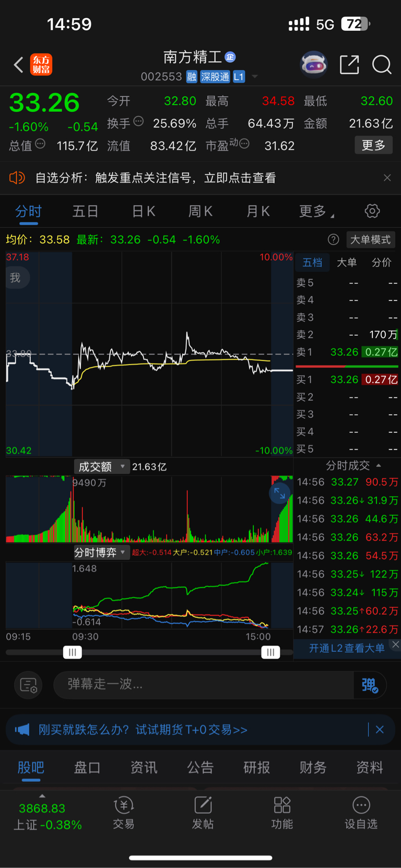
Task: Grab the left timeline range handle
Action: 73,652
